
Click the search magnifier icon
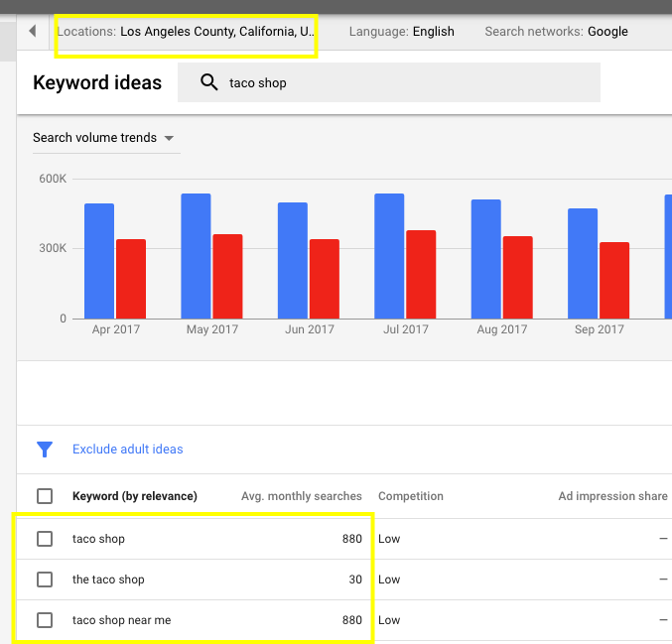point(208,83)
